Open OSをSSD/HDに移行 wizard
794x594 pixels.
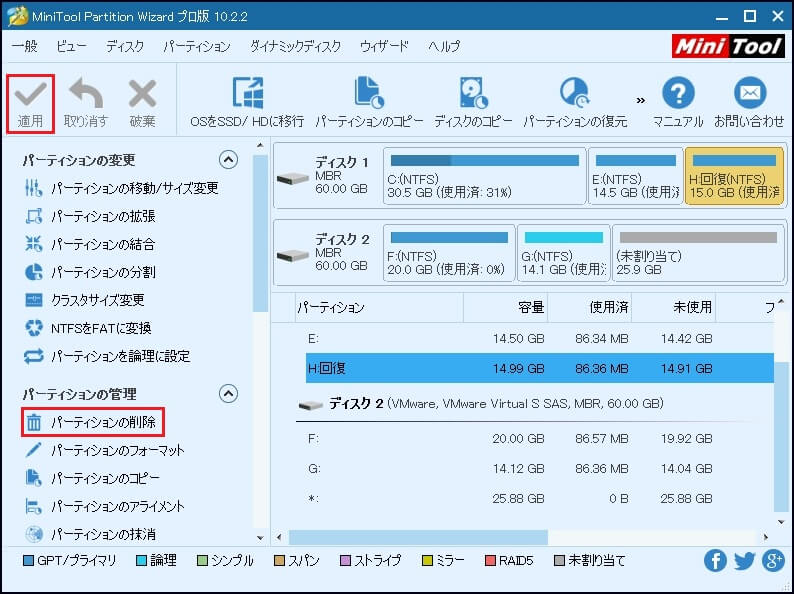coord(247,103)
